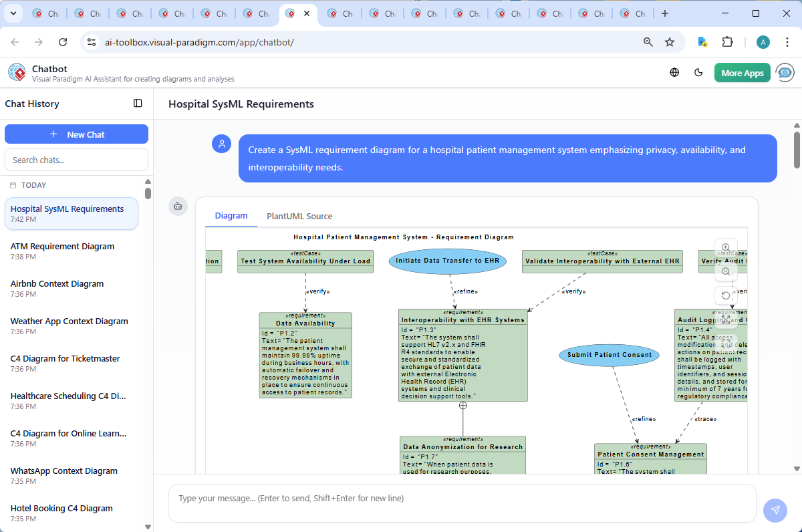This screenshot has width=802, height=532.
Task: Click the export icon beside the diagram card
Action: point(178,207)
